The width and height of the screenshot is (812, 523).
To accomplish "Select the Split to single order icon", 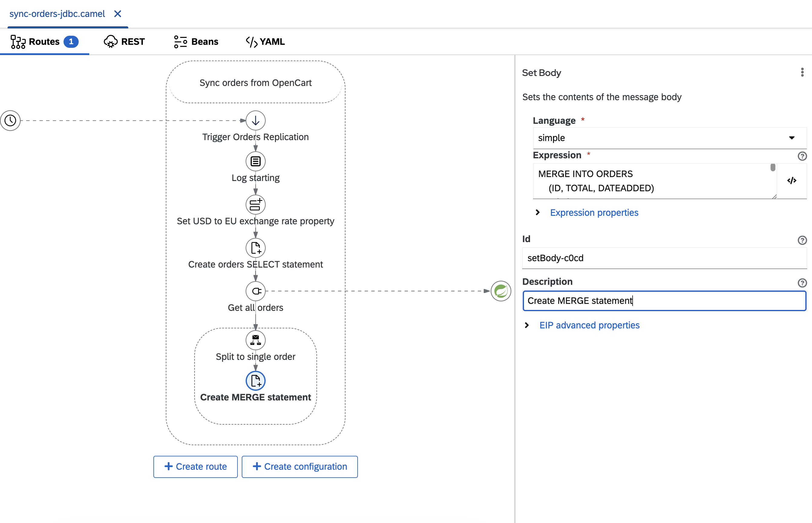I will coord(255,340).
